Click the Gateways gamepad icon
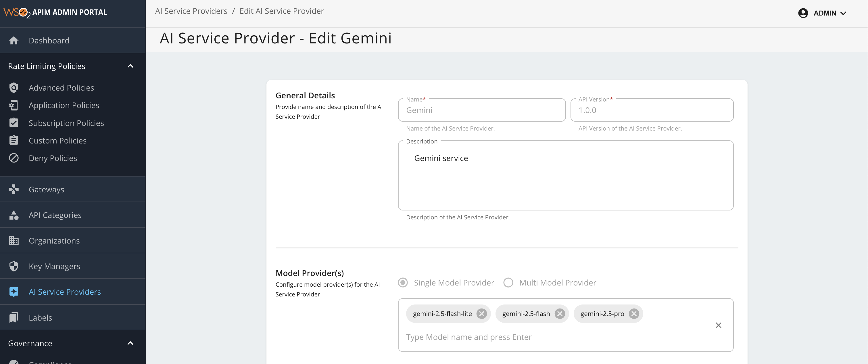The image size is (868, 364). point(14,189)
